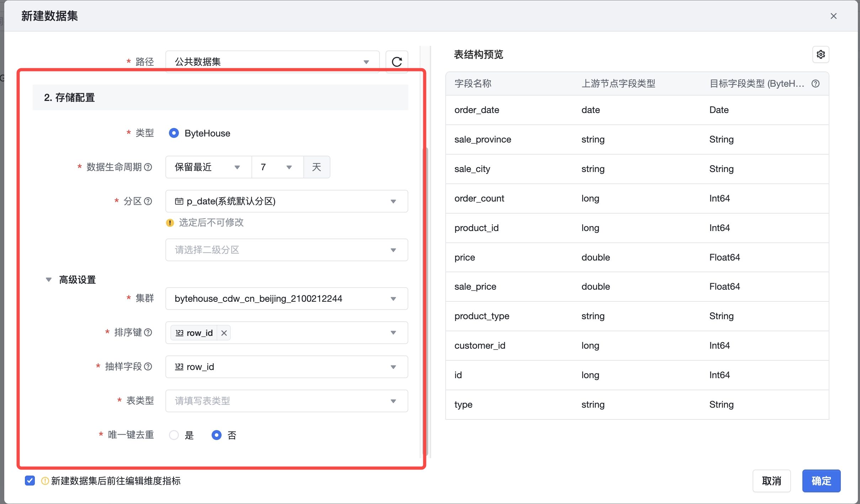Remove row_id tag from sort key
This screenshot has height=504, width=860.
(224, 333)
